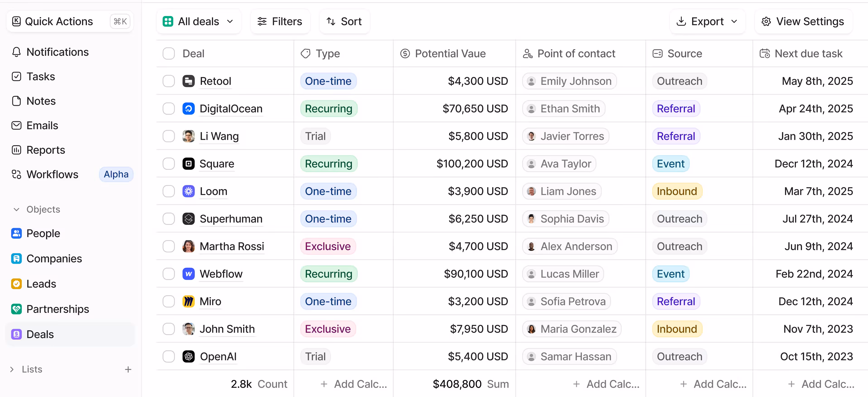Click the DigitalOcean logo icon
The image size is (868, 397).
[x=188, y=108]
